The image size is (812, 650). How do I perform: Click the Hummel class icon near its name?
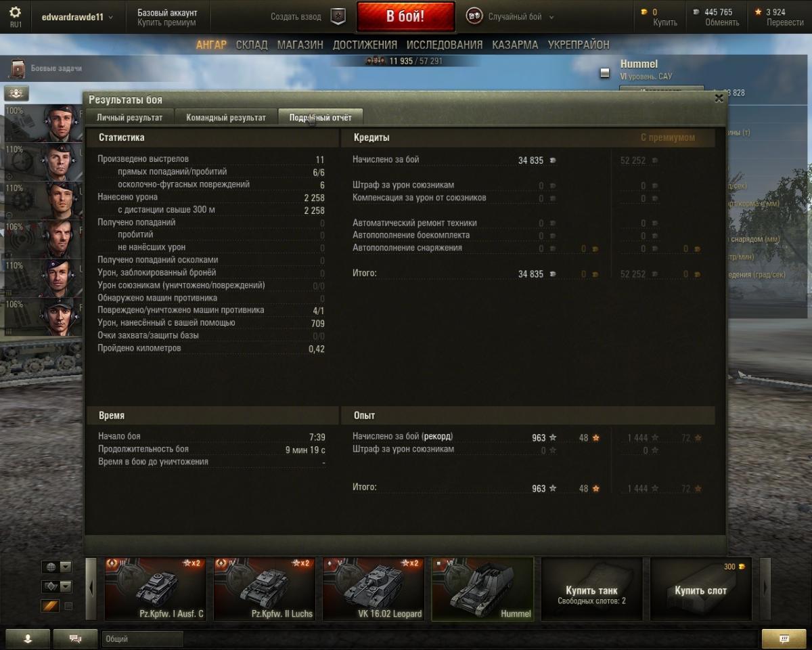[605, 73]
